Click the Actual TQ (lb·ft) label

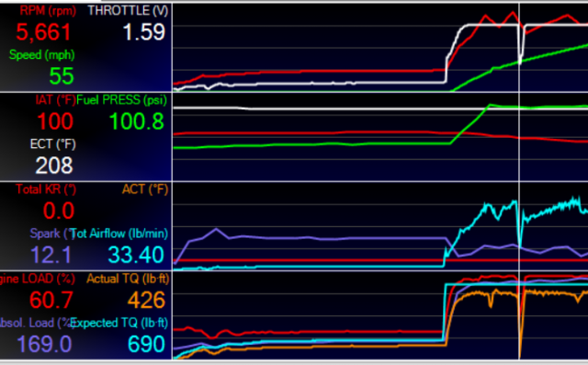click(x=128, y=279)
